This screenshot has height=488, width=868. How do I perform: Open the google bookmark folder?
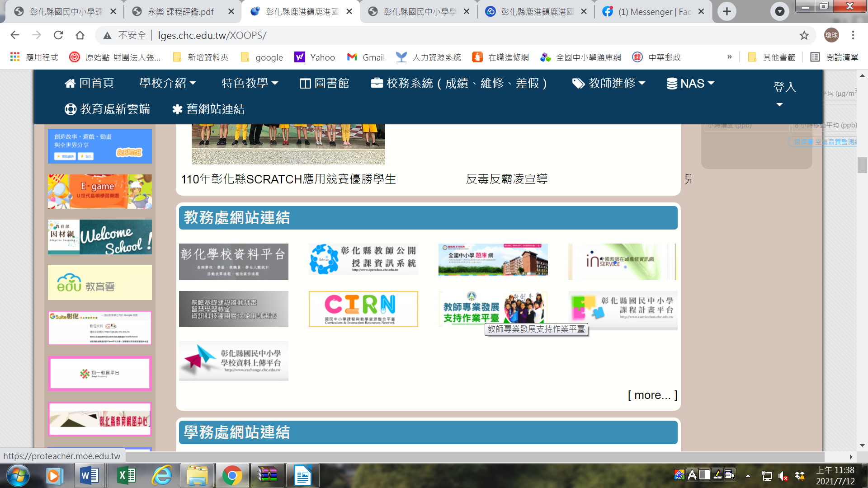(262, 57)
